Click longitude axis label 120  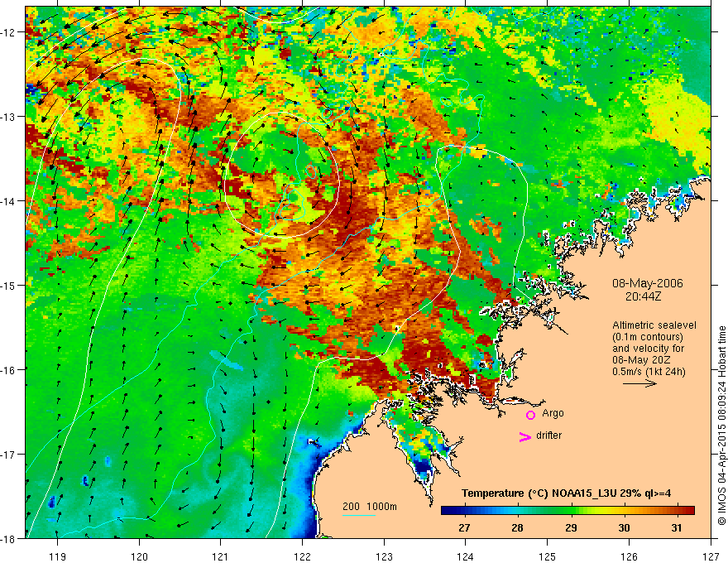tap(139, 557)
